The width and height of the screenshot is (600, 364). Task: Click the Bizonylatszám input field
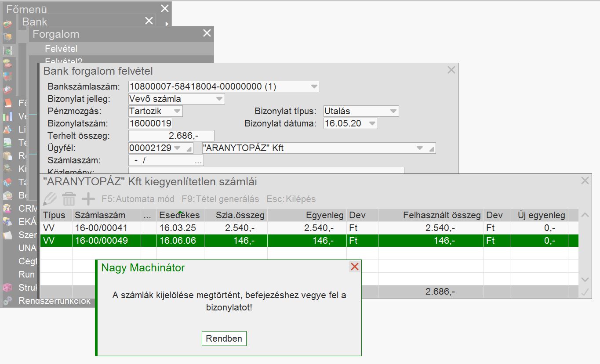[x=150, y=123]
